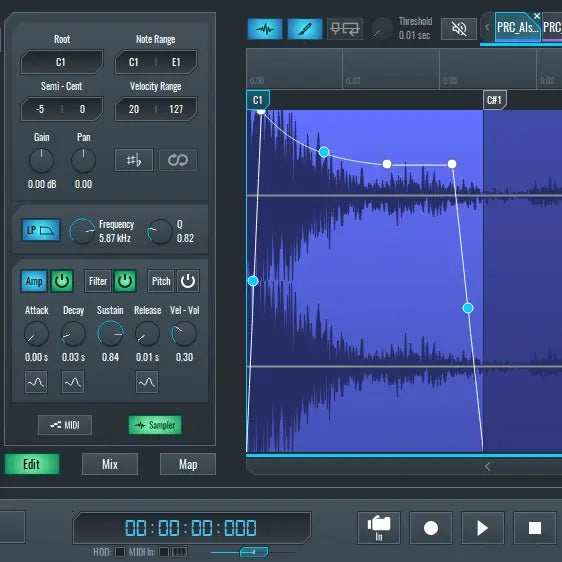
Task: Enable the loop chain icon
Action: tap(178, 160)
